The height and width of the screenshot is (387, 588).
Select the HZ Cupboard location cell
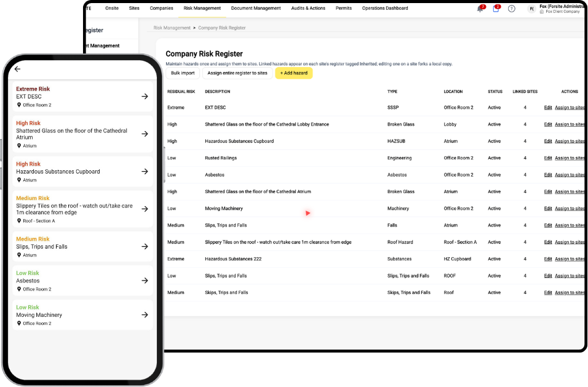pyautogui.click(x=458, y=259)
